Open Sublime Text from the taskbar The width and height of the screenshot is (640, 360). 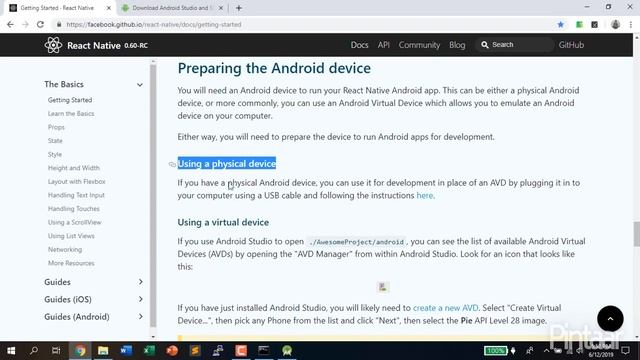pos(195,351)
